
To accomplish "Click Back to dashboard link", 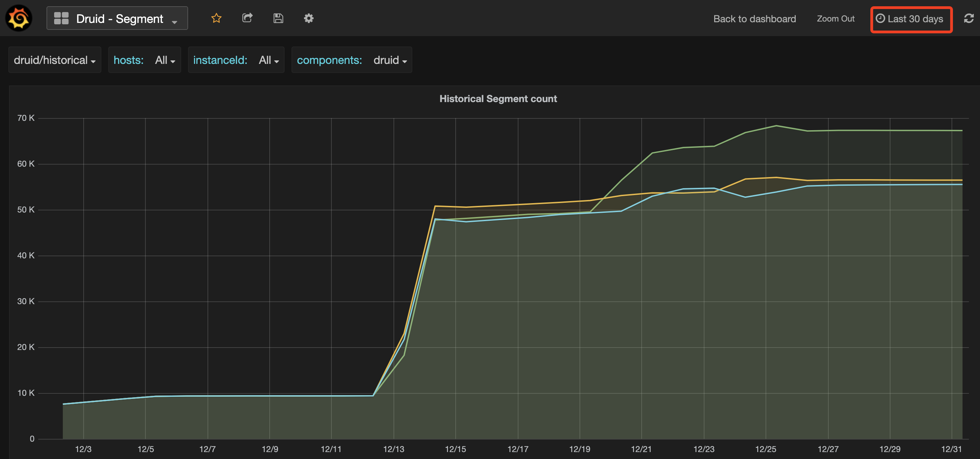I will 754,19.
